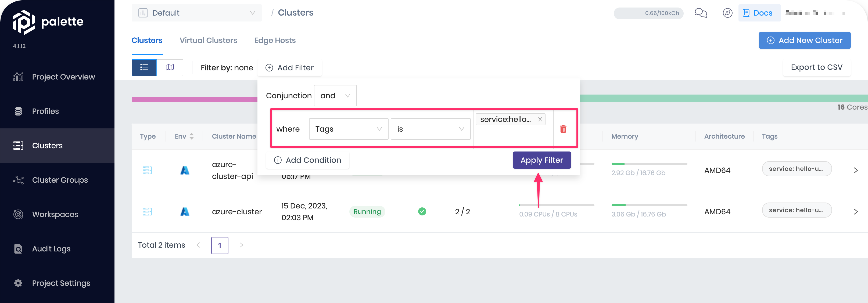This screenshot has width=868, height=303.
Task: Click the Palette logo icon
Action: (24, 22)
